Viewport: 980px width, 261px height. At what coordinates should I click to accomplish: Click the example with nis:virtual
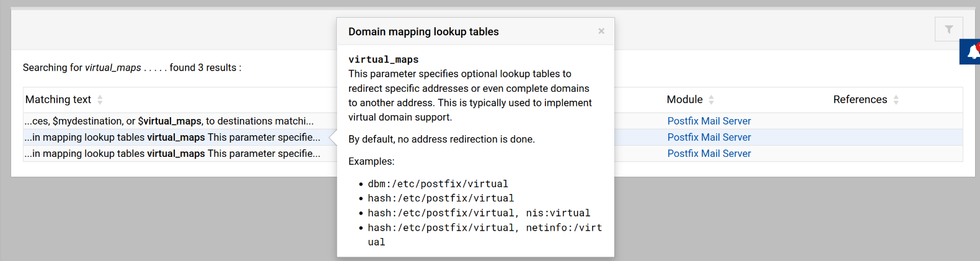pos(479,213)
